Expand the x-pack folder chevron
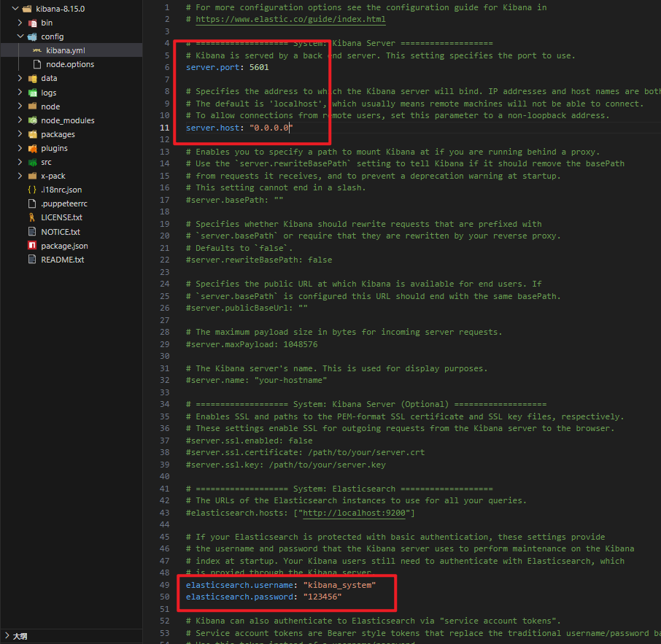661x644 pixels. click(x=20, y=175)
